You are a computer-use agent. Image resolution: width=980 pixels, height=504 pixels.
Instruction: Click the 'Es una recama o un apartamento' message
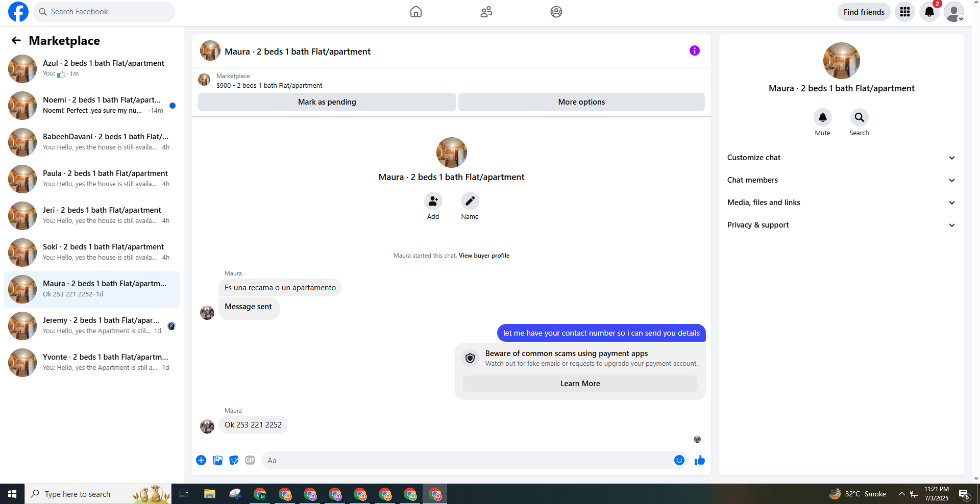pos(280,288)
